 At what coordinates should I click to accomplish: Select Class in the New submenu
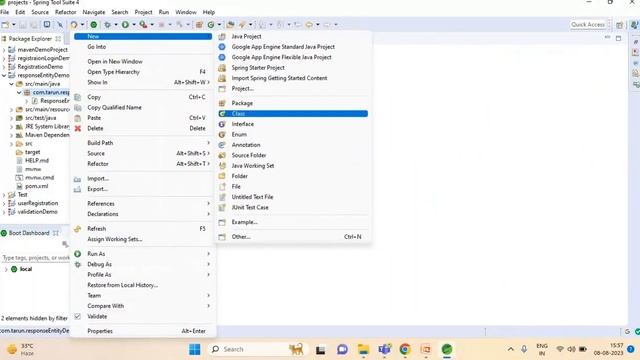click(x=293, y=113)
